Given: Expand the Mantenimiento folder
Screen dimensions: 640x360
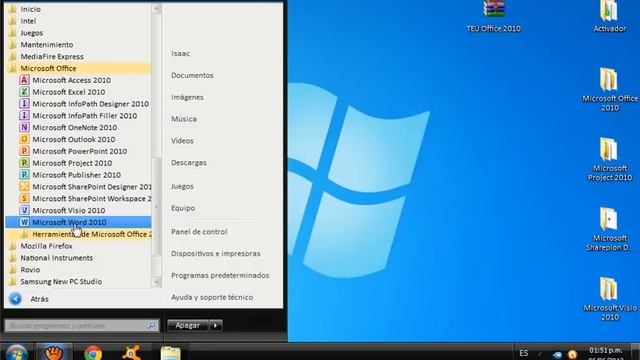Looking at the screenshot, I should click(x=41, y=44).
